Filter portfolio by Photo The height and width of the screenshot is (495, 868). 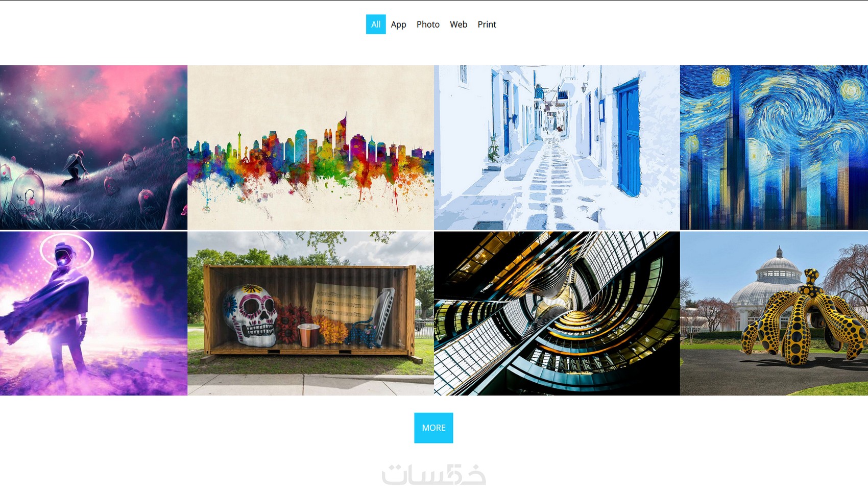coord(428,24)
